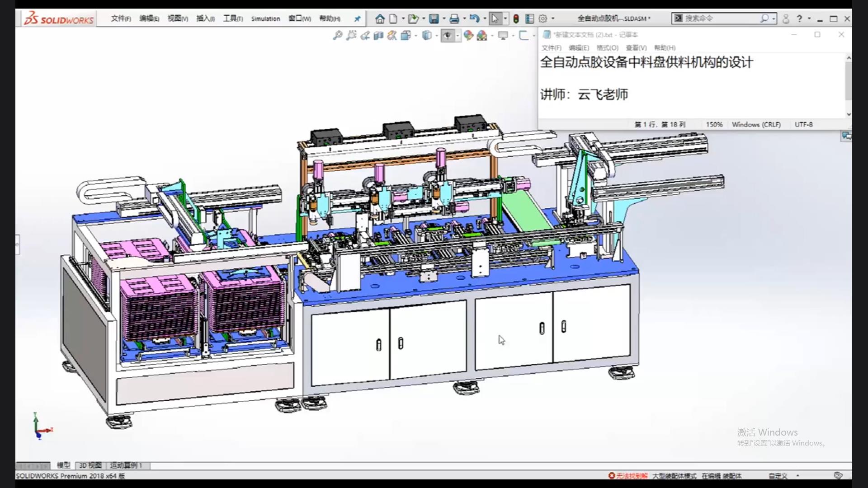
Task: Click the status bar tag icon
Action: pyautogui.click(x=838, y=475)
